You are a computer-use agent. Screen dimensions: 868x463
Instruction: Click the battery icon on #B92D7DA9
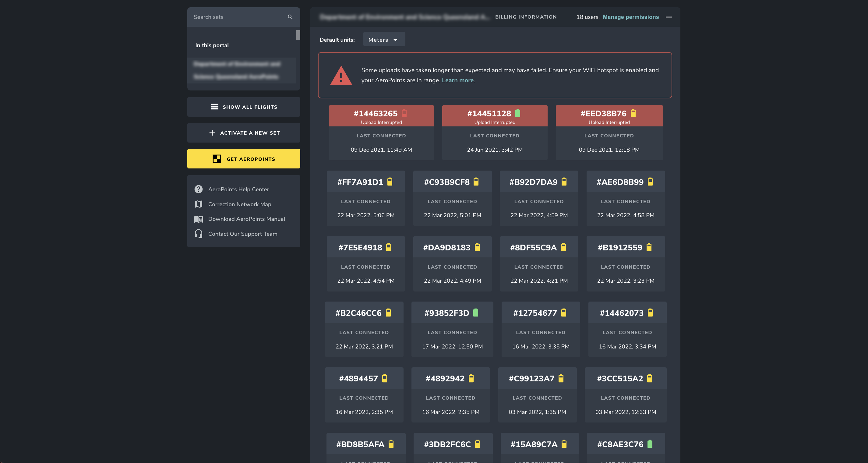click(564, 182)
